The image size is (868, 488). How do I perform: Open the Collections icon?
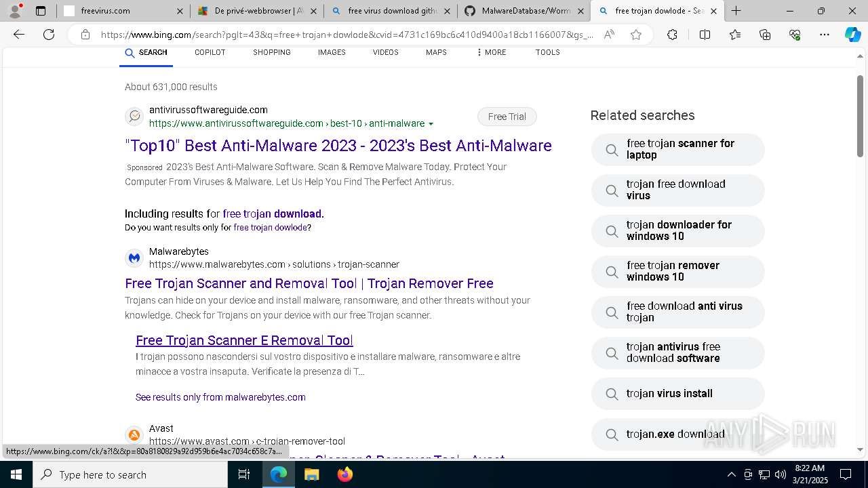[765, 35]
